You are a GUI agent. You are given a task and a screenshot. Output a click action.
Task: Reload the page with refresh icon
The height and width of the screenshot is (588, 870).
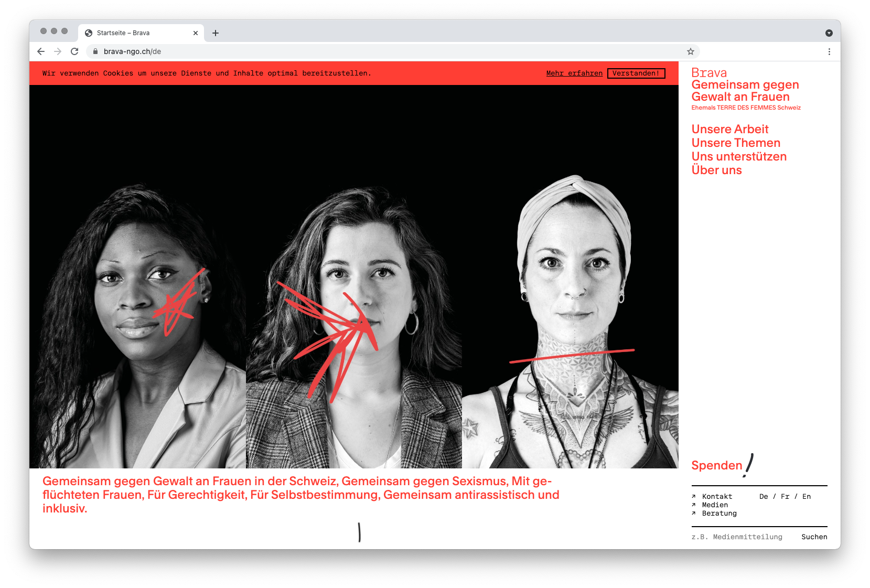coord(74,51)
